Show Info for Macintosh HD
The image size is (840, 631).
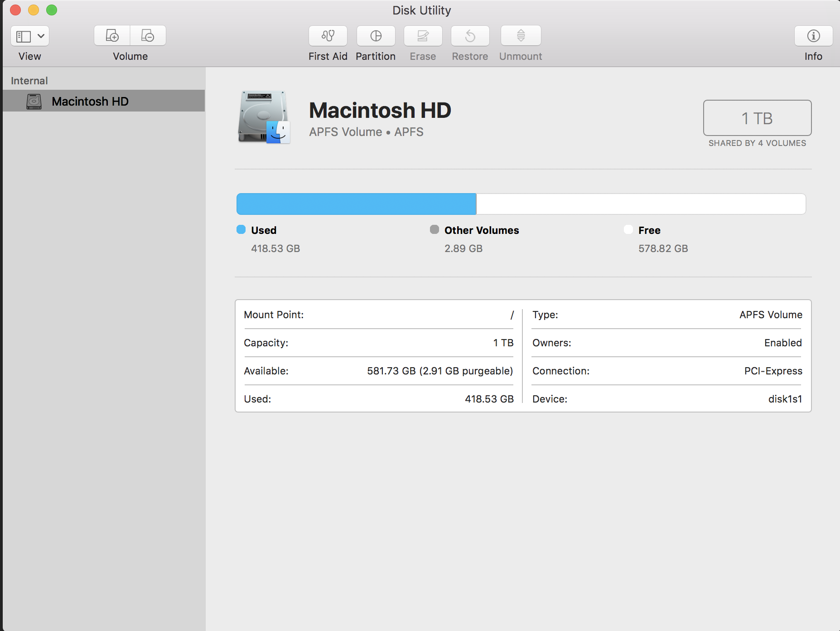[813, 36]
